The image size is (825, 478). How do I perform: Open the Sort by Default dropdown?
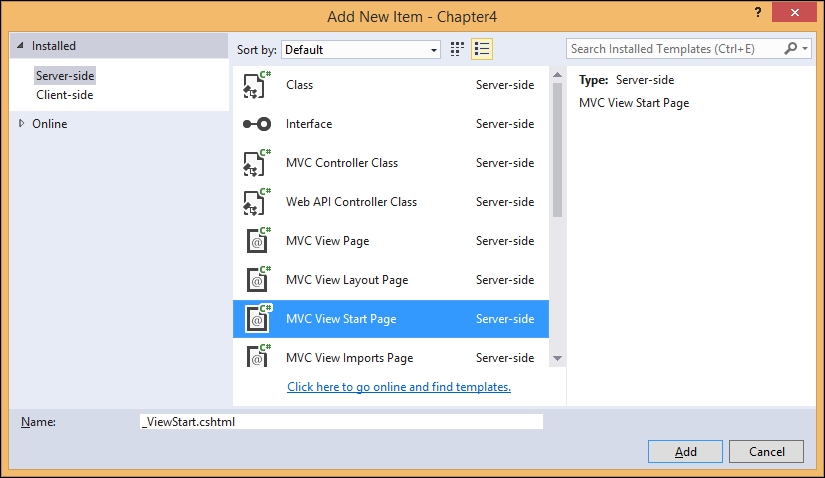tap(361, 49)
